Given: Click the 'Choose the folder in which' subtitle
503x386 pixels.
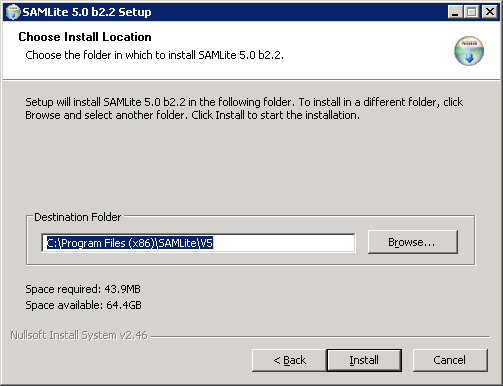Looking at the screenshot, I should point(154,55).
